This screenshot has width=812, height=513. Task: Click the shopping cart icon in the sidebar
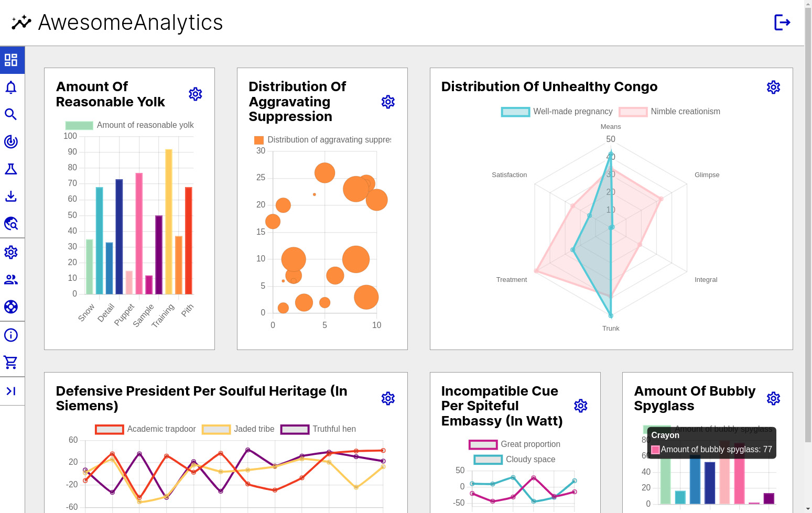(12, 362)
